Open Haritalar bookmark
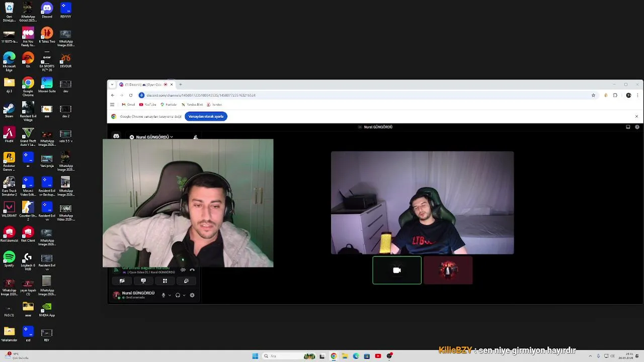Screen dimensions: 644x362 (169, 105)
